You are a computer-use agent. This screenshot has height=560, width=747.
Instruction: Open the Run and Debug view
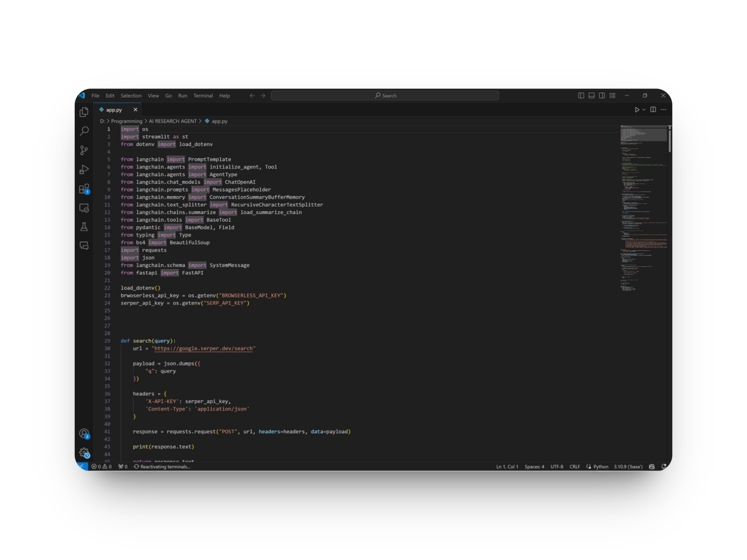pyautogui.click(x=84, y=169)
